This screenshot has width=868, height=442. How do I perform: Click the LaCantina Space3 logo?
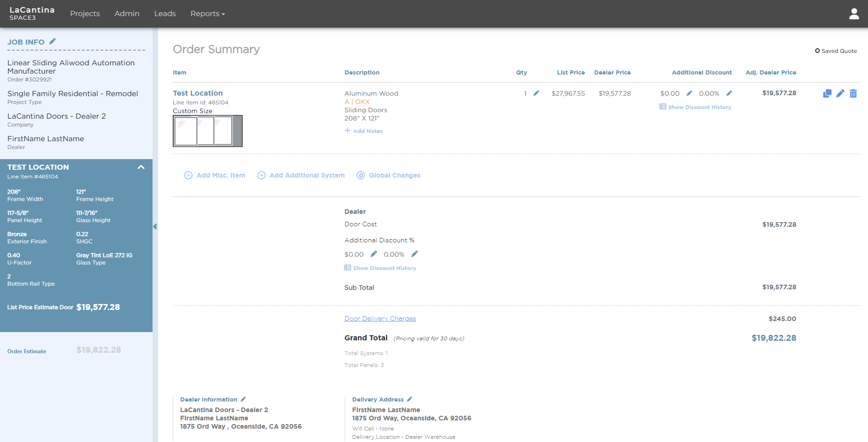click(32, 13)
